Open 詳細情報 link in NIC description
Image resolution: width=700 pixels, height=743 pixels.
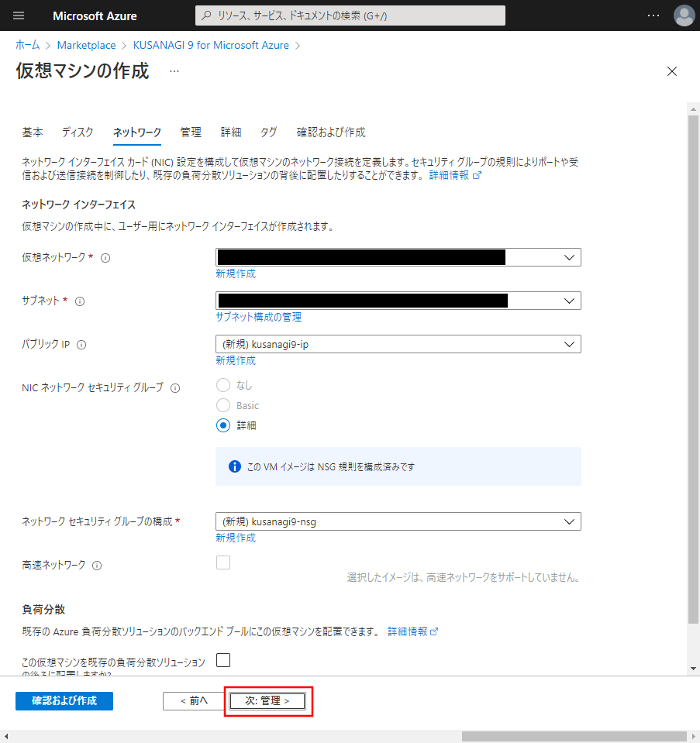(449, 175)
